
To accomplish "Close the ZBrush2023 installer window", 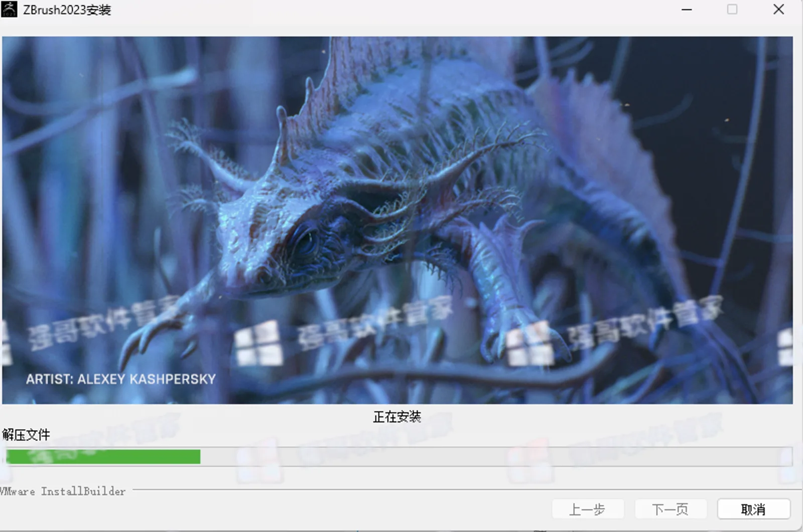I will (778, 10).
